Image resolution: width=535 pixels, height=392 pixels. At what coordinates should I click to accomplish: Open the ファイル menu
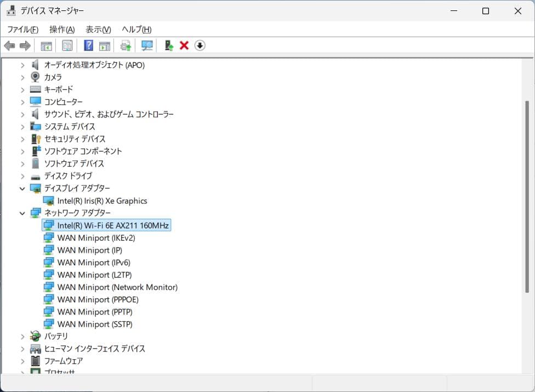tap(22, 29)
